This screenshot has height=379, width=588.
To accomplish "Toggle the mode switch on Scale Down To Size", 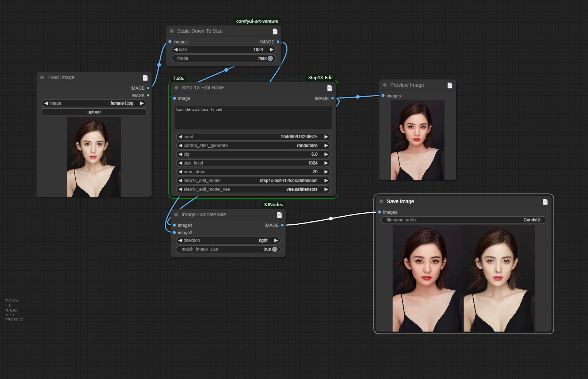I will 270,58.
